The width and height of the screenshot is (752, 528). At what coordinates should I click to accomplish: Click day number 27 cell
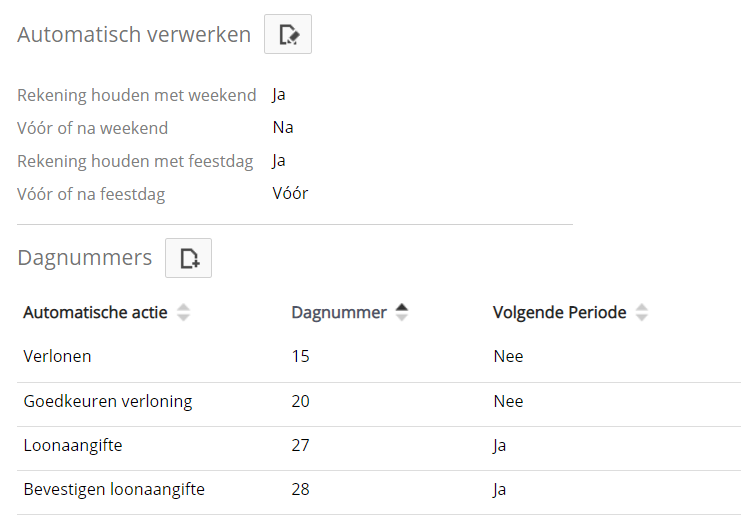[x=300, y=445]
